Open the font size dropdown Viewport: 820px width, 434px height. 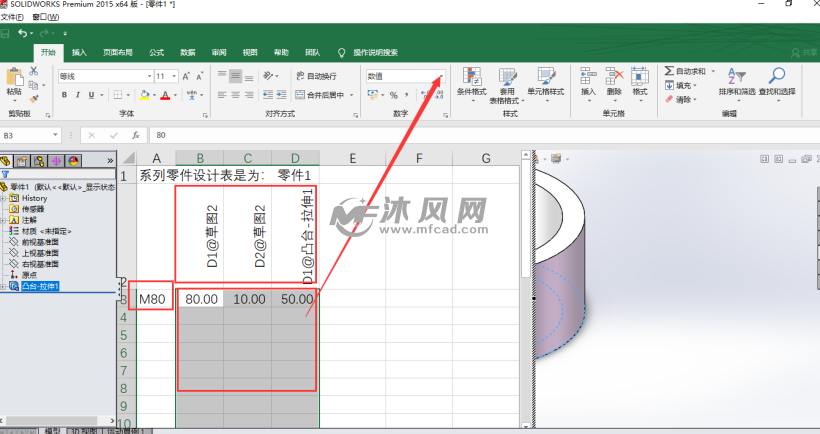pos(174,76)
